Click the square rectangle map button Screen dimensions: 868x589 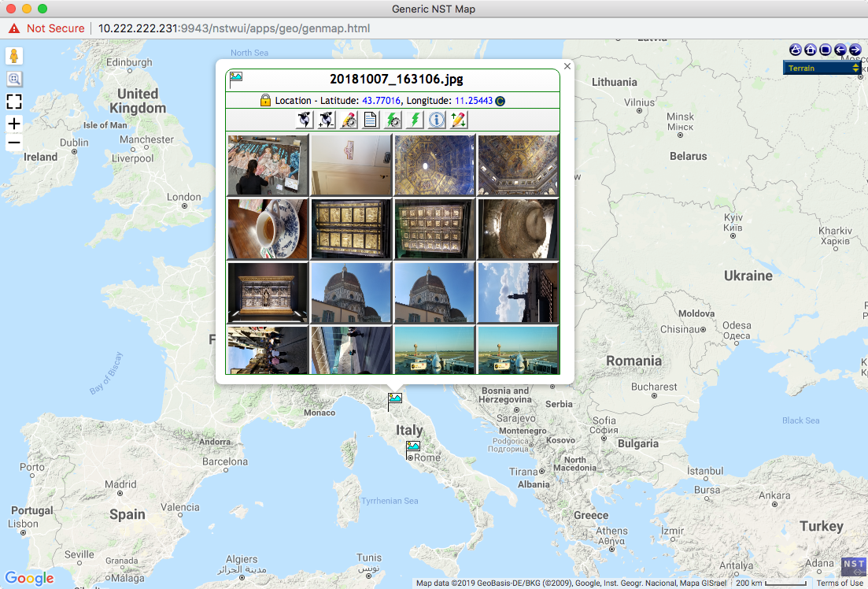pyautogui.click(x=825, y=50)
